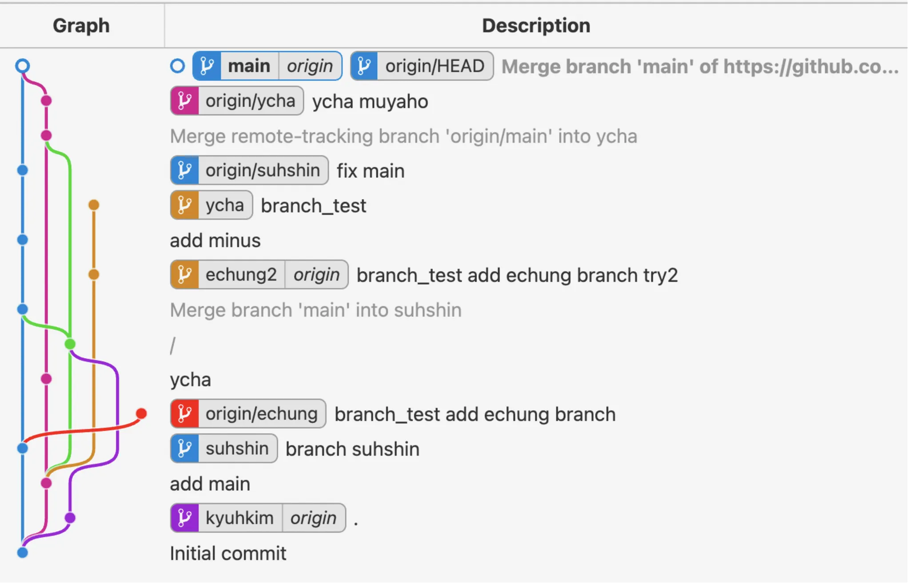
Task: Click the origin tag on echung2 label
Action: 316,275
